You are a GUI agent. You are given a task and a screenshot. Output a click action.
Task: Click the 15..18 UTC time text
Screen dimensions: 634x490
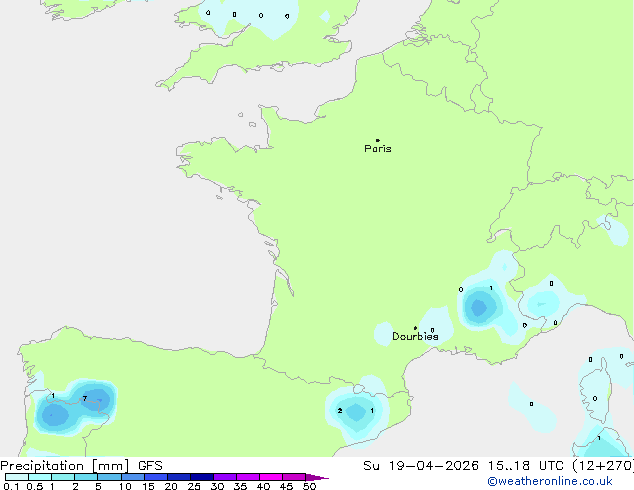pos(526,466)
